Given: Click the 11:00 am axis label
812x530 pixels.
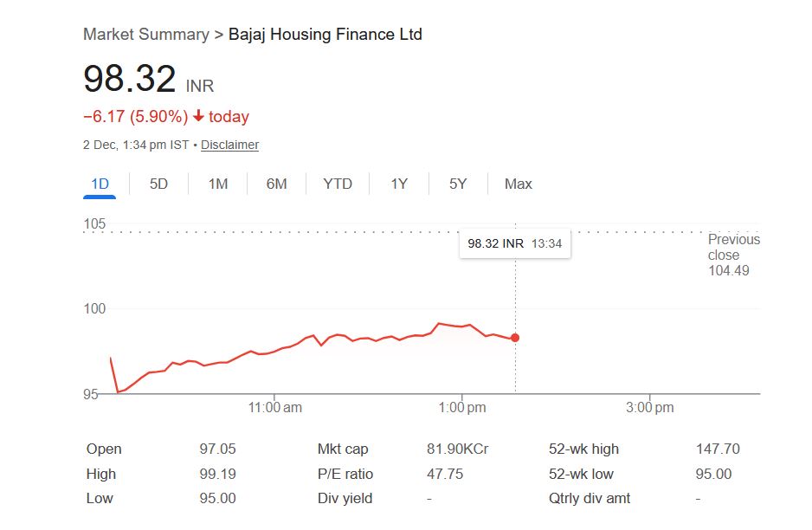Looking at the screenshot, I should pyautogui.click(x=275, y=407).
